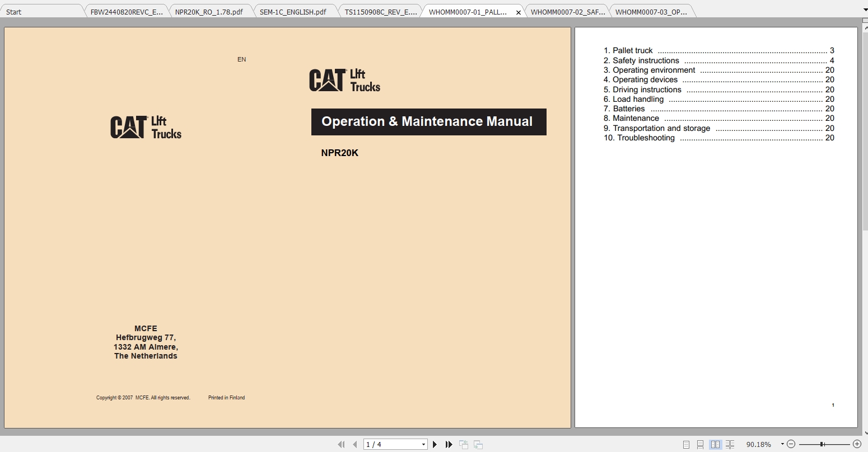This screenshot has width=868, height=452.
Task: Switch to single page view
Action: pos(686,445)
